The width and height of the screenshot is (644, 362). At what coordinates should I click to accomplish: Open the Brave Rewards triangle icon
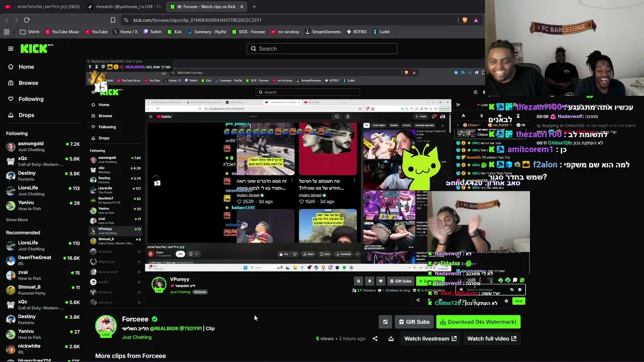[476, 20]
